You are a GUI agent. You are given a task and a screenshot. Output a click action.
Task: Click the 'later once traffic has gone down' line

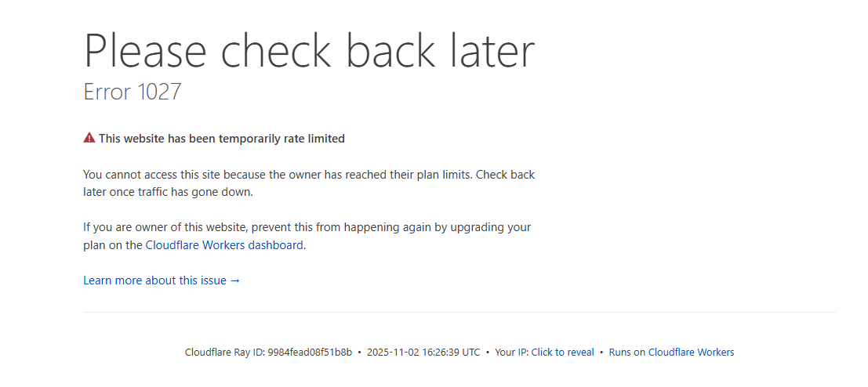pos(168,192)
